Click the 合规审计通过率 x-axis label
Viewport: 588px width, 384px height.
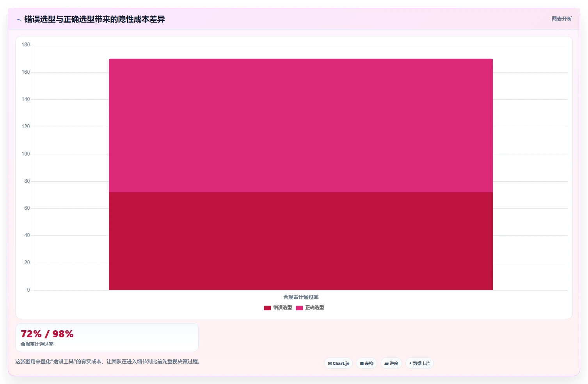click(301, 297)
